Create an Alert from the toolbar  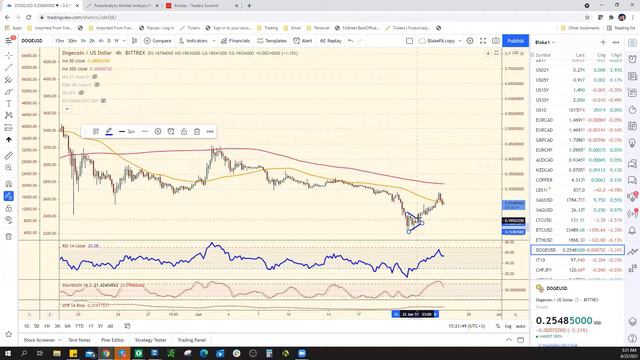tap(303, 41)
